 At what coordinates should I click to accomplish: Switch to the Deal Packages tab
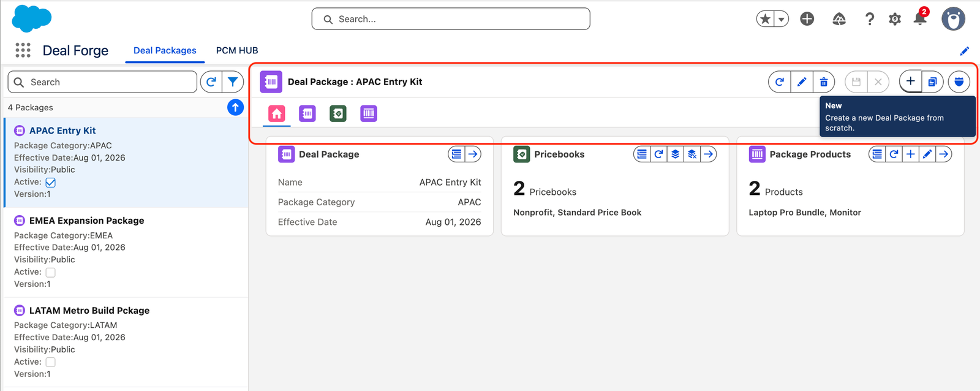pyautogui.click(x=165, y=50)
